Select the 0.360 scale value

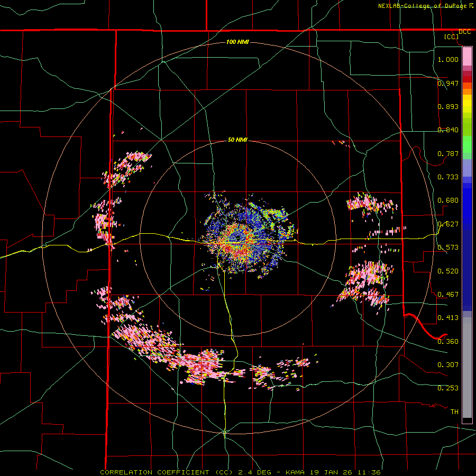coord(448,341)
